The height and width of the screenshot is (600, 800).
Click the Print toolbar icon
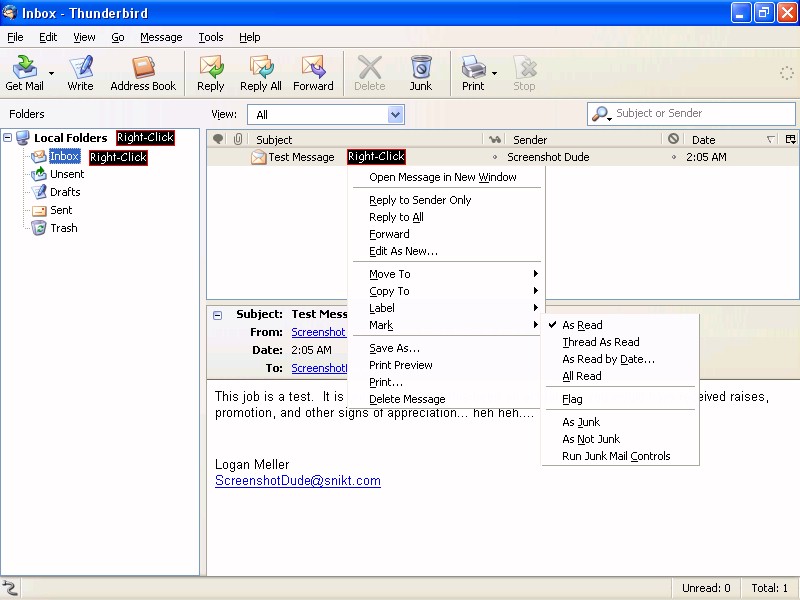pos(473,73)
